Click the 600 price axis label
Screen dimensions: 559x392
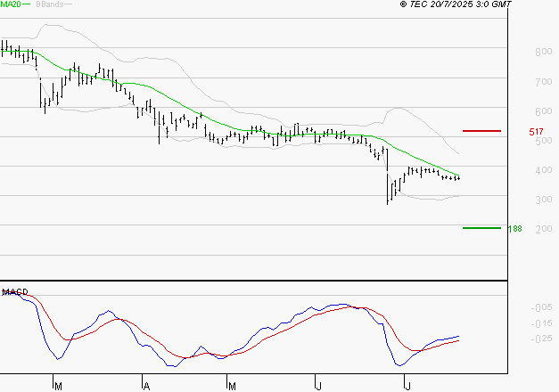pos(541,112)
